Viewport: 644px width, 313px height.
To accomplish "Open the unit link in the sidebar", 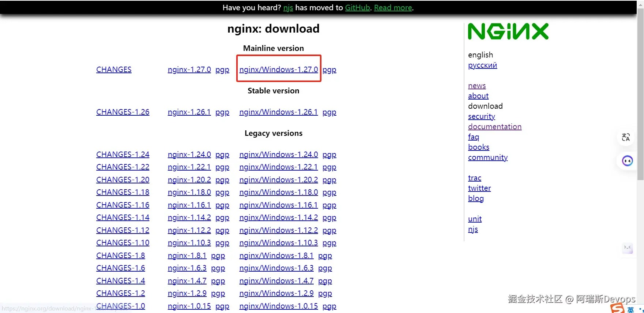I will [x=475, y=219].
